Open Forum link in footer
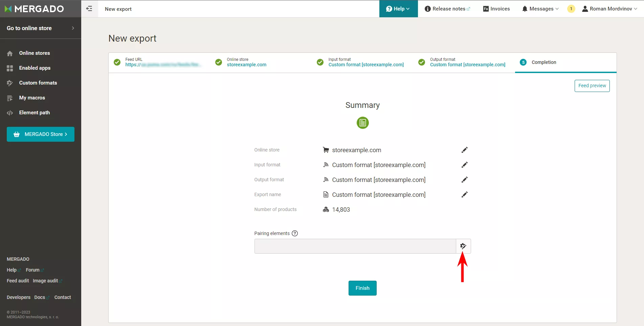Image resolution: width=644 pixels, height=326 pixels. [35, 270]
